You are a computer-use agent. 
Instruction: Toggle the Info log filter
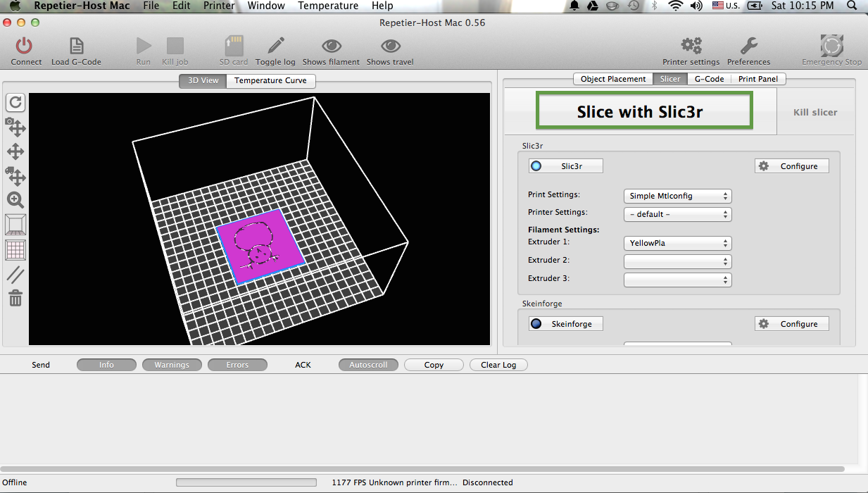tap(106, 365)
